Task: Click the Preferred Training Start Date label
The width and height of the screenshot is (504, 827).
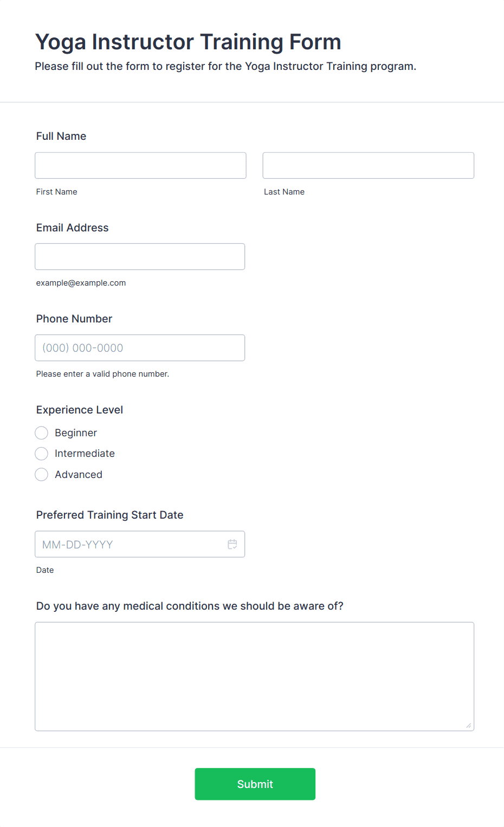Action: pyautogui.click(x=110, y=515)
